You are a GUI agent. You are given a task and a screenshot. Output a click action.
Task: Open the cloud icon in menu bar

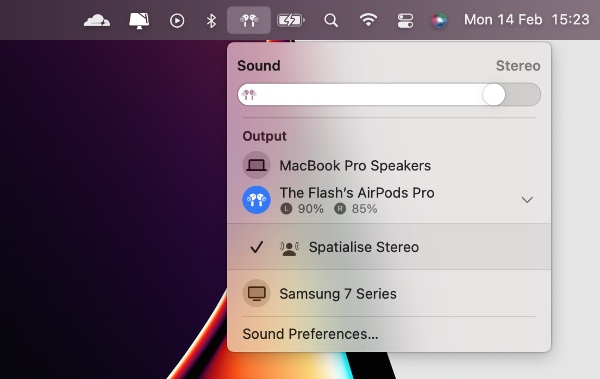click(x=97, y=20)
